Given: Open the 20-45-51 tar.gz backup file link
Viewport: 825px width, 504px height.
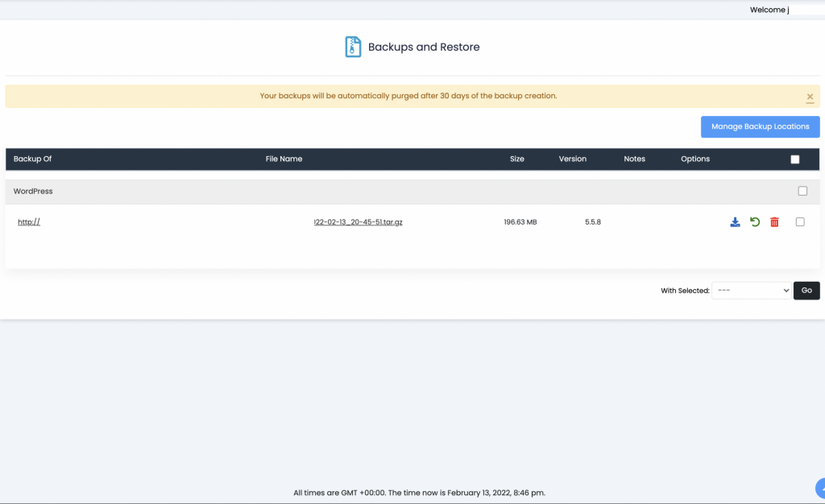Looking at the screenshot, I should 359,221.
